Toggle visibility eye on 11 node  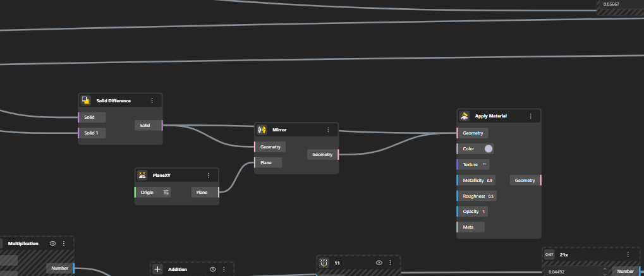[379, 263]
